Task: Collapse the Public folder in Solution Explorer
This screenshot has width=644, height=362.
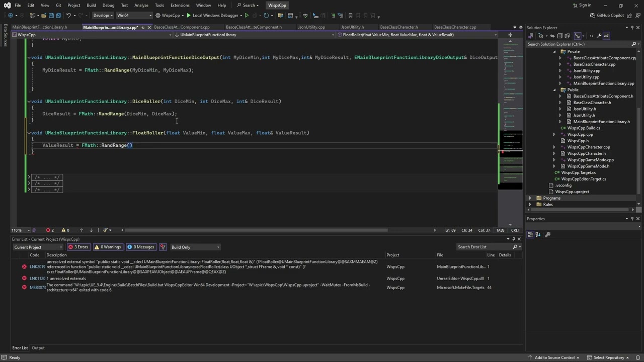Action: point(554,90)
